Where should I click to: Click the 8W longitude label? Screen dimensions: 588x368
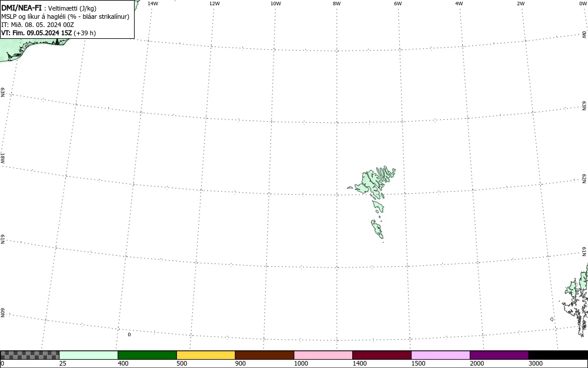[337, 4]
